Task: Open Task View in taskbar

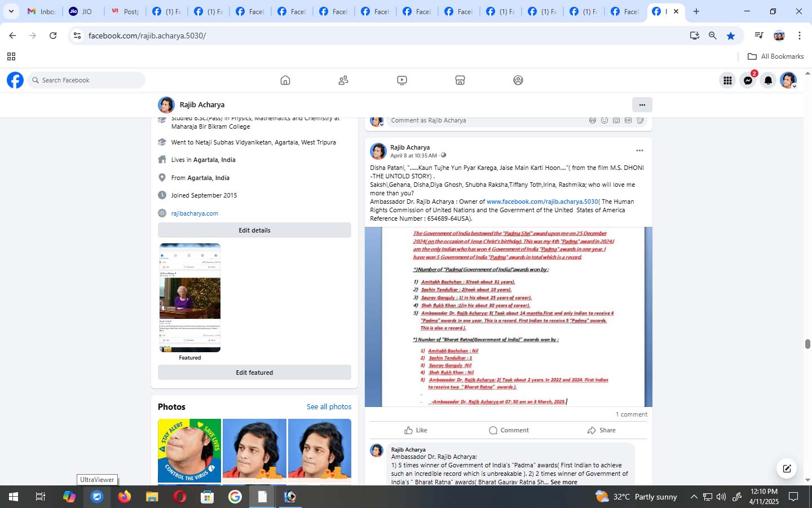Action: 41,497
